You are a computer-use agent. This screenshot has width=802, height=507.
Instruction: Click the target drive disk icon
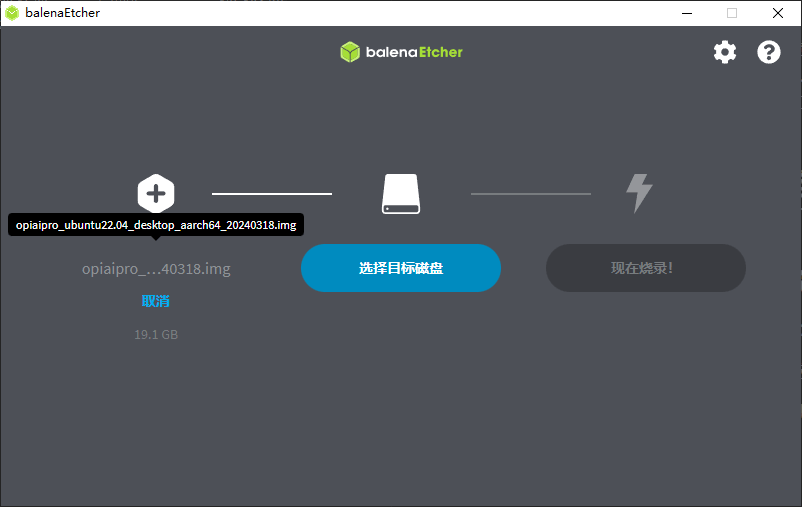(x=401, y=194)
